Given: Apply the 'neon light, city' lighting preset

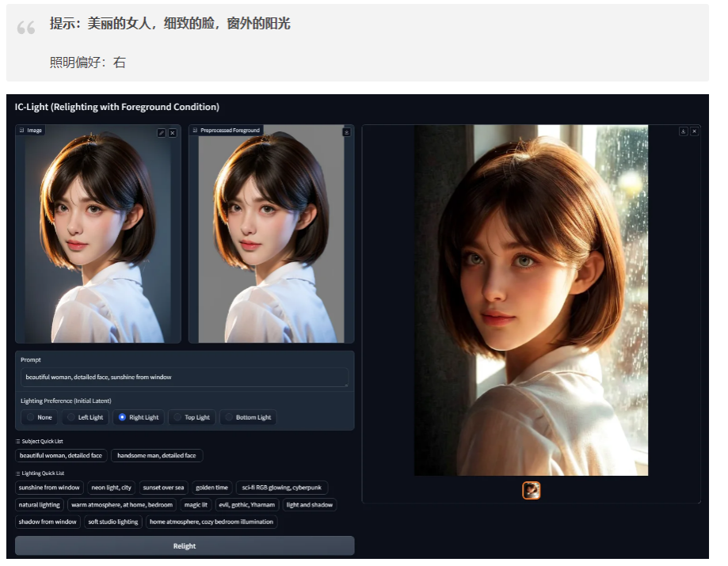Looking at the screenshot, I should coord(111,488).
